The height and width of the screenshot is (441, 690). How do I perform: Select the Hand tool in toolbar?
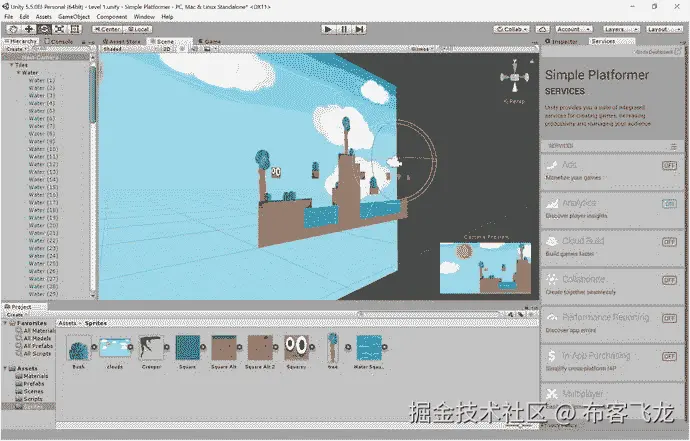[13, 29]
